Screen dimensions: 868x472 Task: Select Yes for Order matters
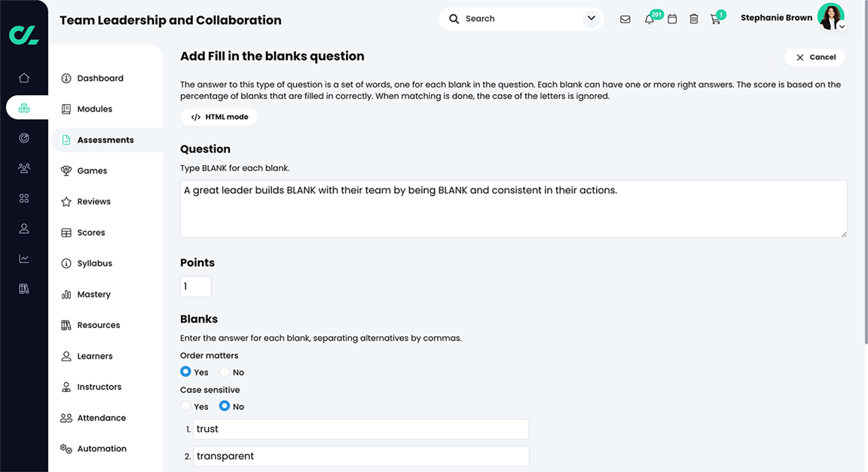tap(185, 372)
